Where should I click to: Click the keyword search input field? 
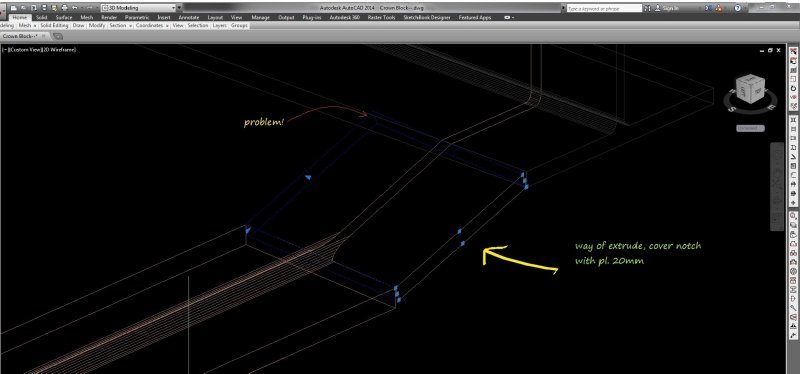point(604,8)
